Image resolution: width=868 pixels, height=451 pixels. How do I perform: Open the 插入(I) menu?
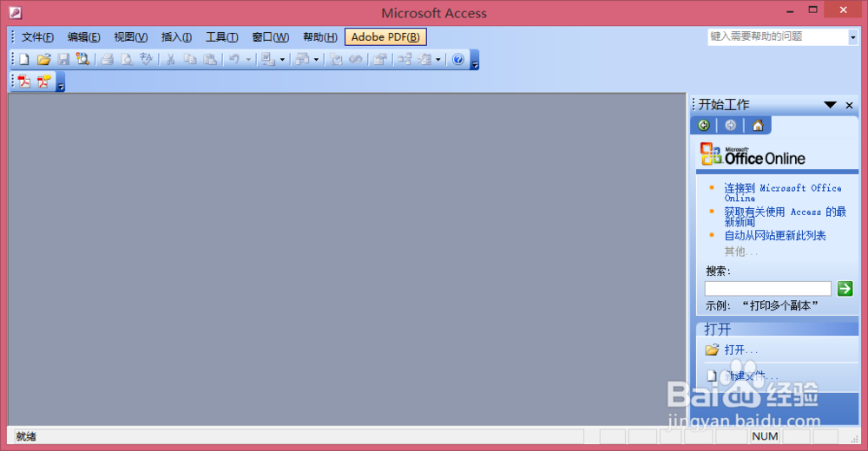pos(176,37)
